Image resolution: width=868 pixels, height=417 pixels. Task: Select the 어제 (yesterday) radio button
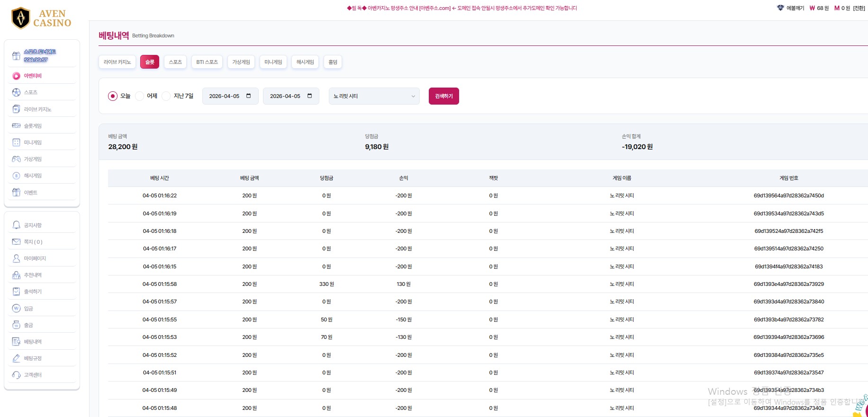(x=139, y=96)
